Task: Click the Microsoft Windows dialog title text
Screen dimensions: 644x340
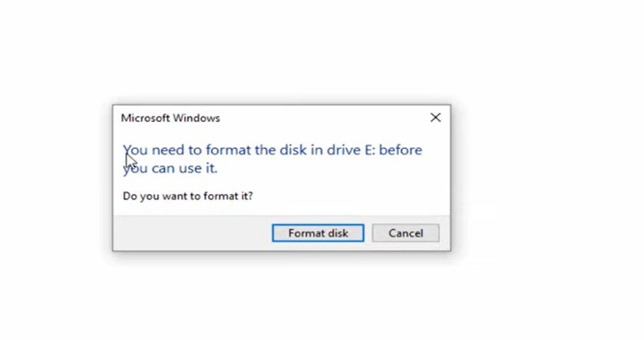Action: (x=170, y=118)
